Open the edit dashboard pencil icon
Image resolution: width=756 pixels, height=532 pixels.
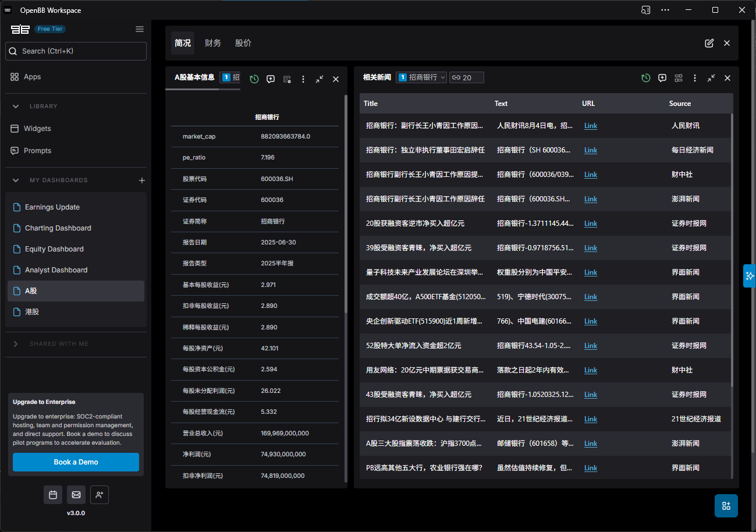click(709, 43)
